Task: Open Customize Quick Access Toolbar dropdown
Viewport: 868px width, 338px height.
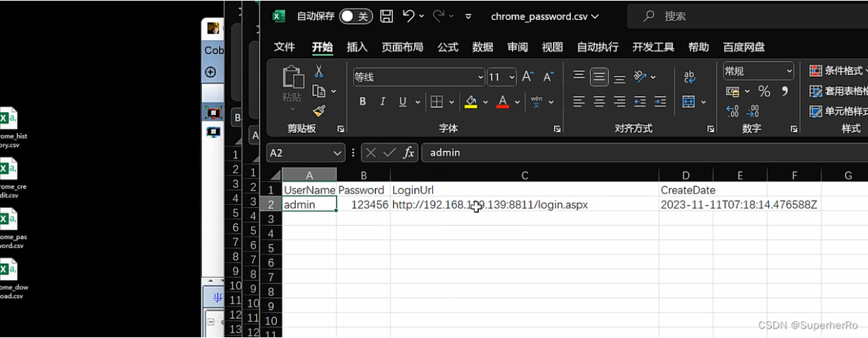Action: click(469, 16)
